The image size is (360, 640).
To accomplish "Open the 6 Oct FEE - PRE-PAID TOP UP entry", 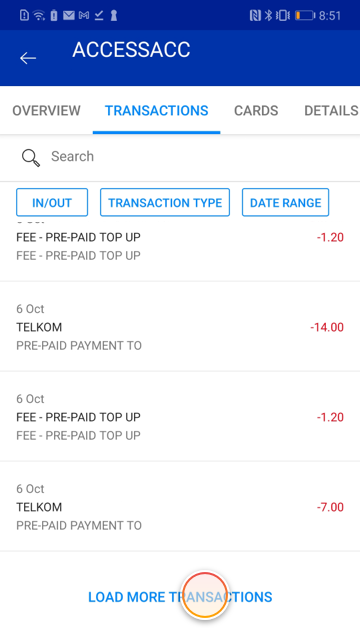I will pos(180,417).
